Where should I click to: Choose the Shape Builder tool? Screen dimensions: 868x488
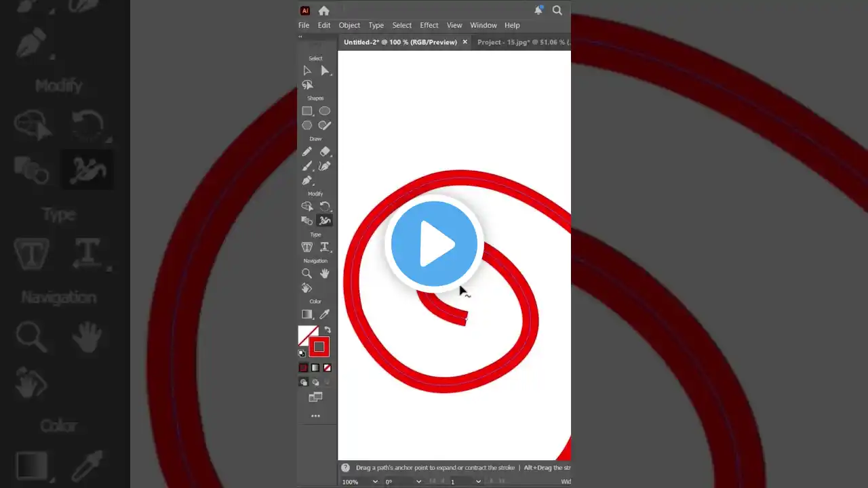307,206
